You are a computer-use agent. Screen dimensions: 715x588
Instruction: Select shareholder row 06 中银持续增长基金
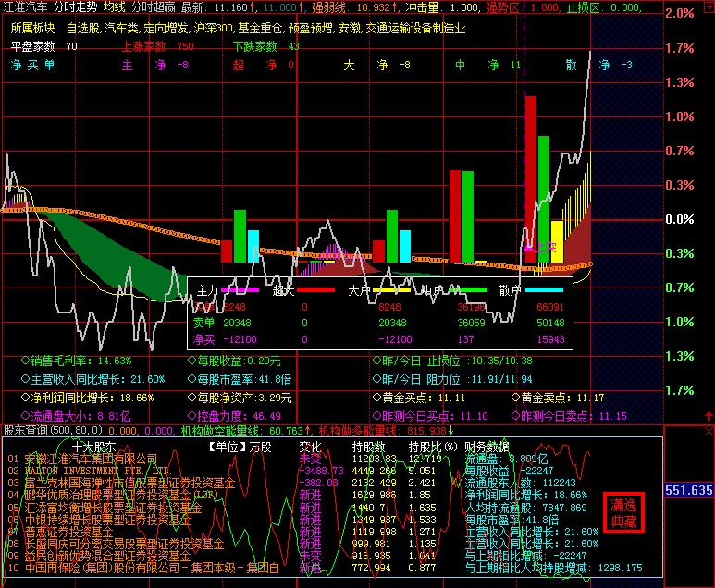(99, 520)
